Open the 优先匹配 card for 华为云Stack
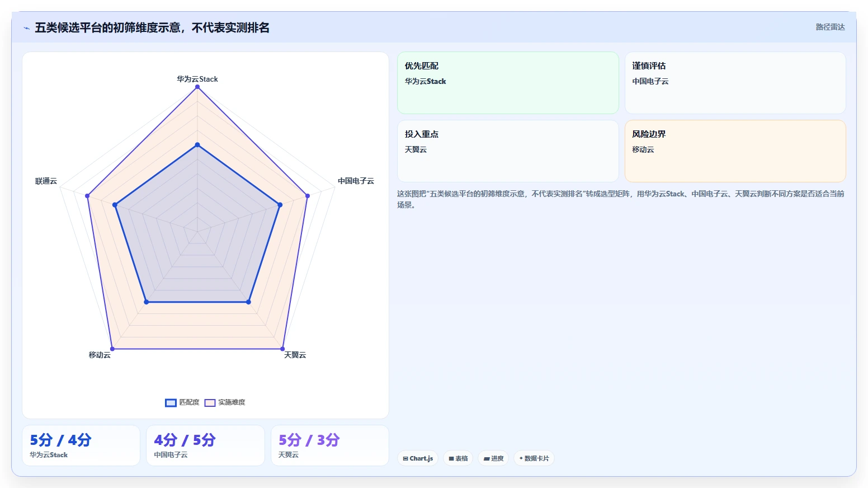Viewport: 868px width, 488px height. click(x=508, y=83)
